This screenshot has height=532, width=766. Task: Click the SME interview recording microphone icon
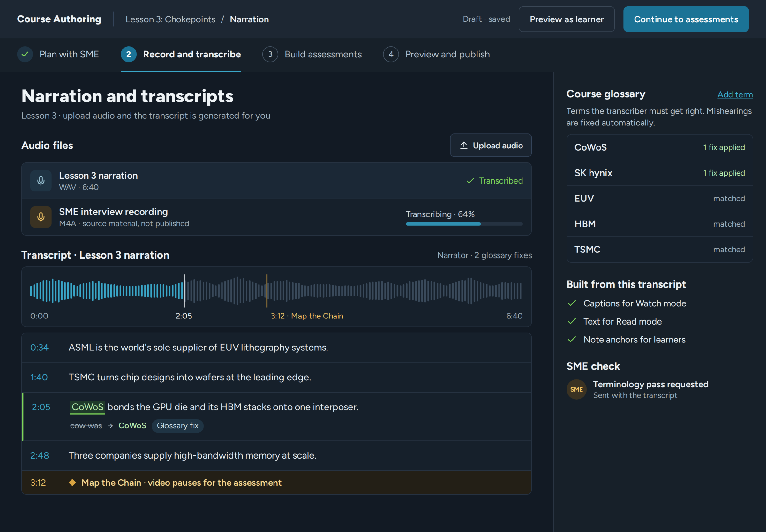coord(41,217)
